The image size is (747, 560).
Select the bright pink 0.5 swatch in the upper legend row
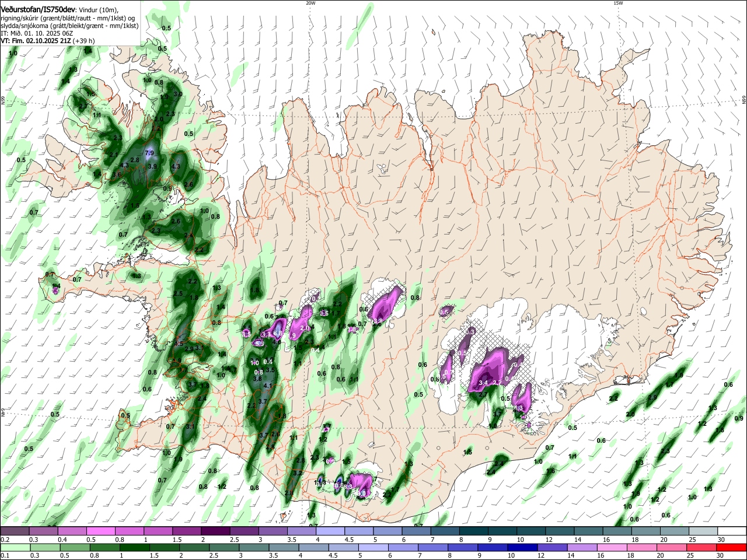tap(100, 531)
